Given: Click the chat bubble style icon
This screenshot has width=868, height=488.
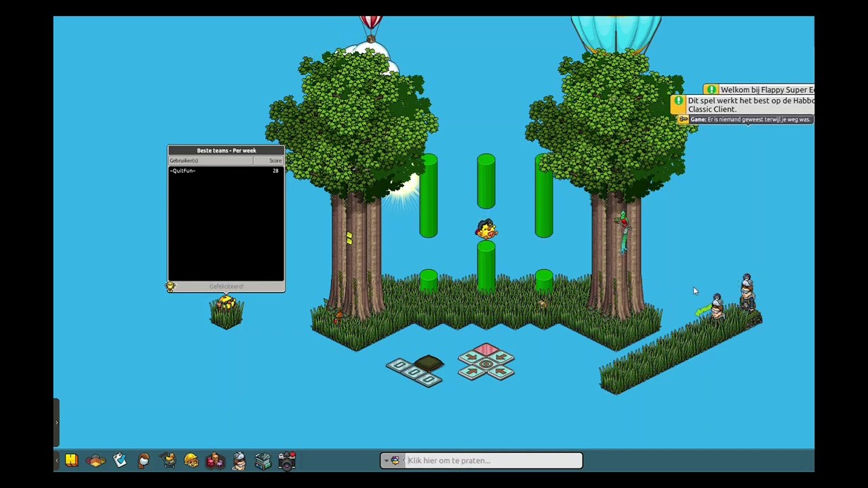Looking at the screenshot, I should pos(395,461).
